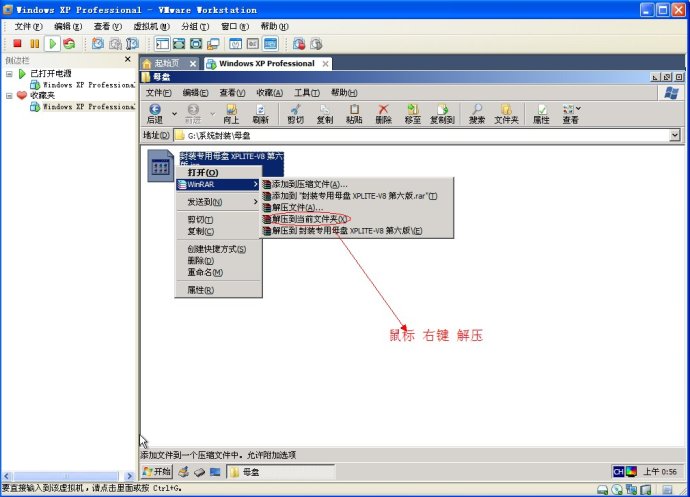690x497 pixels.
Task: Collapse the 已打开电源 tree node
Action: [x=9, y=74]
